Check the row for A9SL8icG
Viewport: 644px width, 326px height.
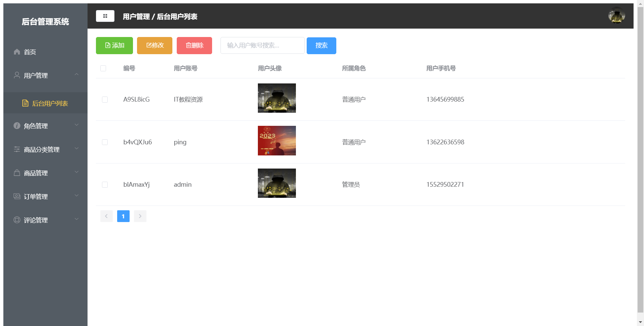pos(105,100)
